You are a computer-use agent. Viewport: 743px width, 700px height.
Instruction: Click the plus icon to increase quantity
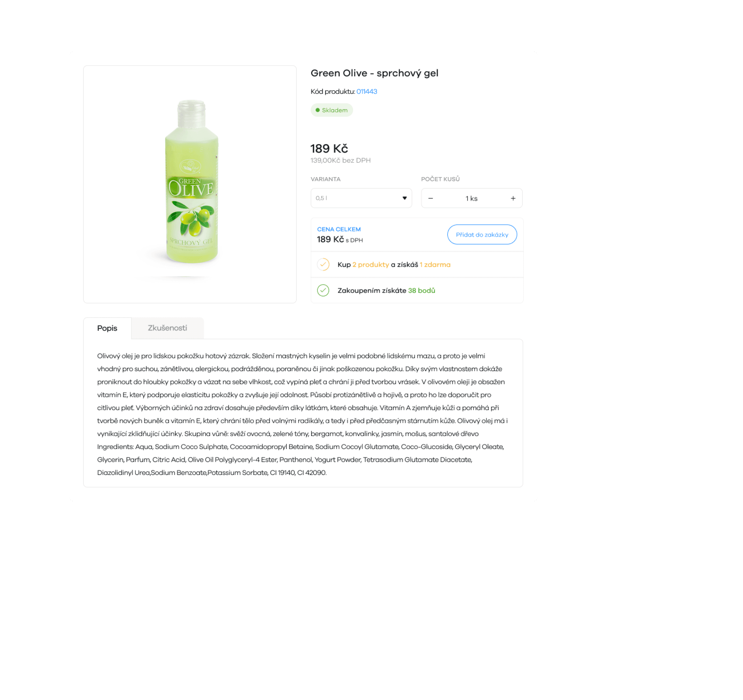click(513, 199)
